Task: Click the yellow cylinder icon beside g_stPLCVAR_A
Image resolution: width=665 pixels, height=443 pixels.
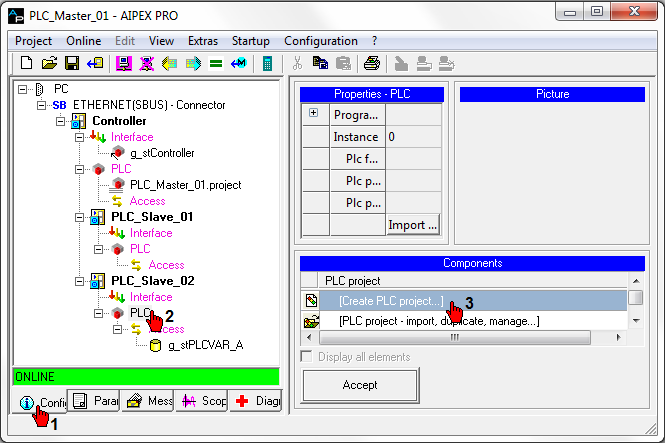Action: 156,345
